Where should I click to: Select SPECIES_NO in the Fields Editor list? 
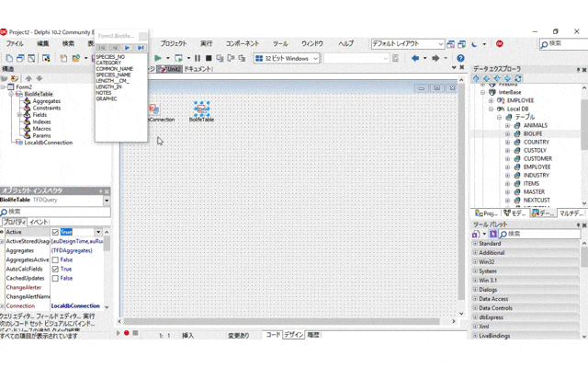point(110,57)
